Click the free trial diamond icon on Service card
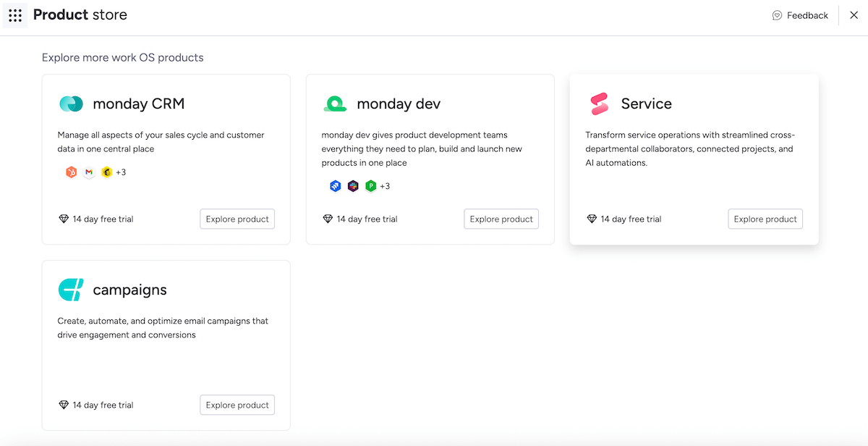This screenshot has width=868, height=446. tap(592, 219)
